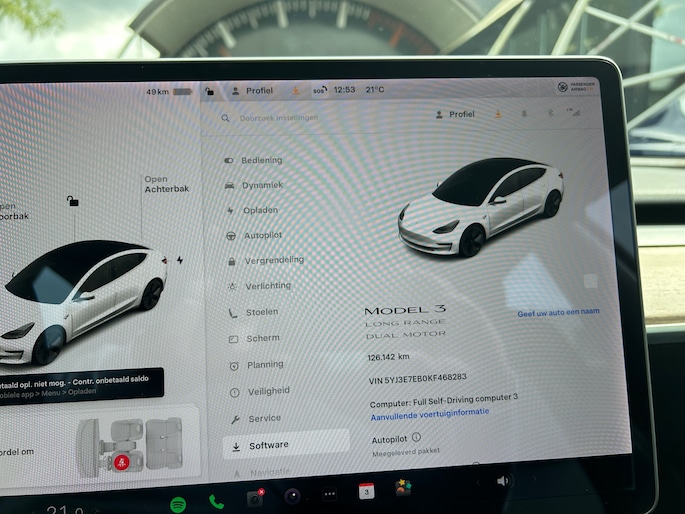Click the 'Geef uw auto een naam' link

click(x=558, y=313)
